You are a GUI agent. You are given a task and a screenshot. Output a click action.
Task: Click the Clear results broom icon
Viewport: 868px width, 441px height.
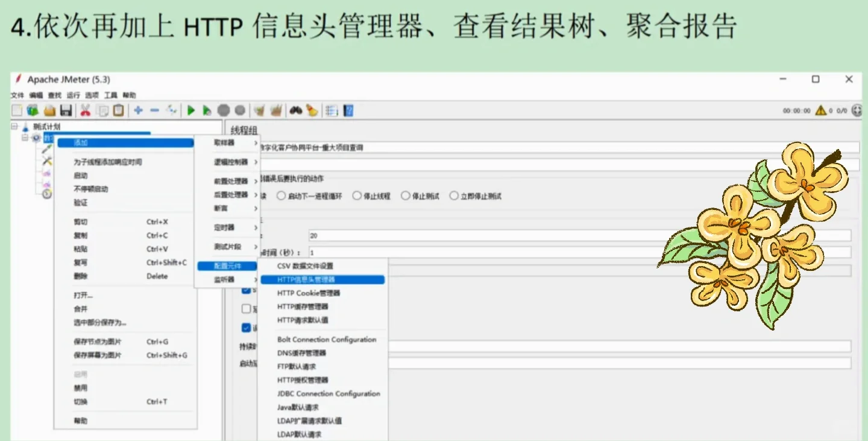[259, 110]
